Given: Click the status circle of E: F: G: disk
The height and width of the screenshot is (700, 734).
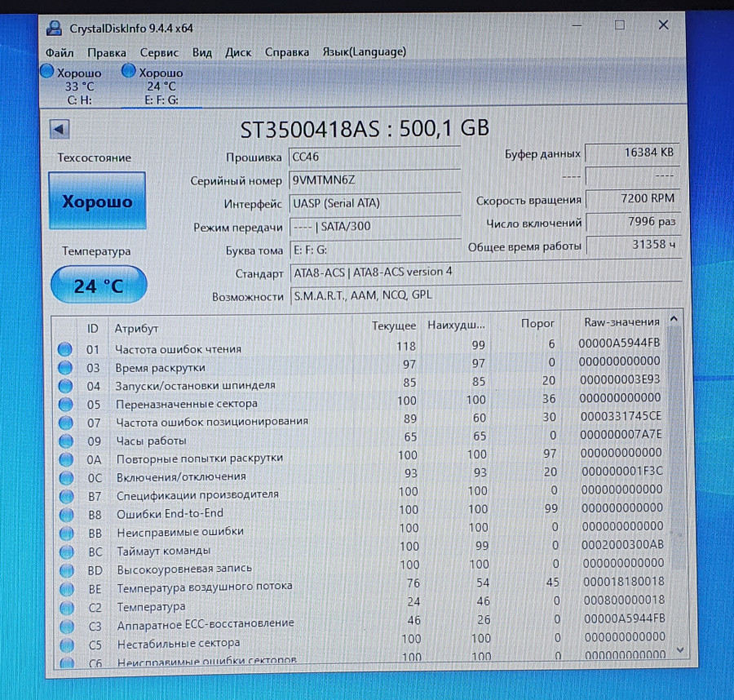Looking at the screenshot, I should [128, 71].
